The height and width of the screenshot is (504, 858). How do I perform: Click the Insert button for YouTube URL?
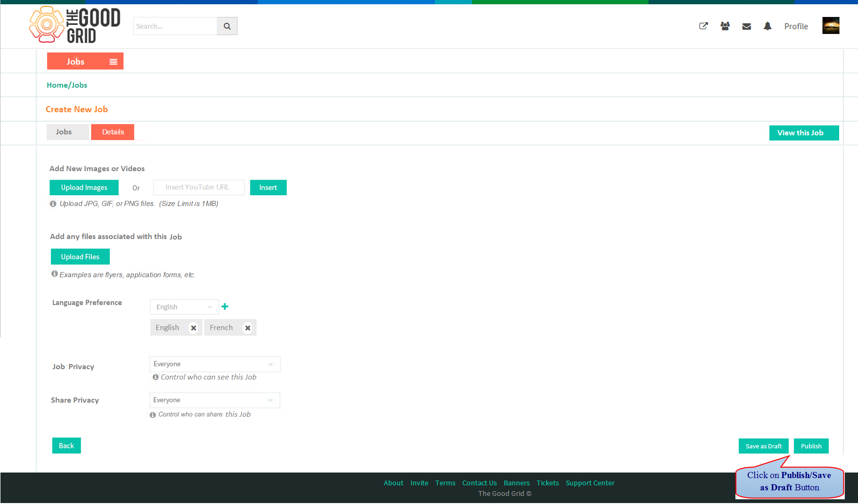268,188
